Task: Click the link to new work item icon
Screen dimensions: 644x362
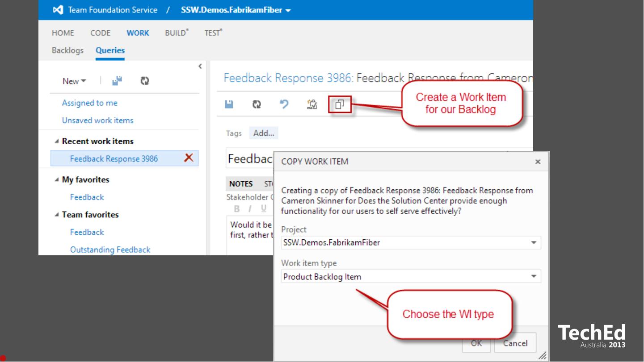Action: tap(312, 104)
